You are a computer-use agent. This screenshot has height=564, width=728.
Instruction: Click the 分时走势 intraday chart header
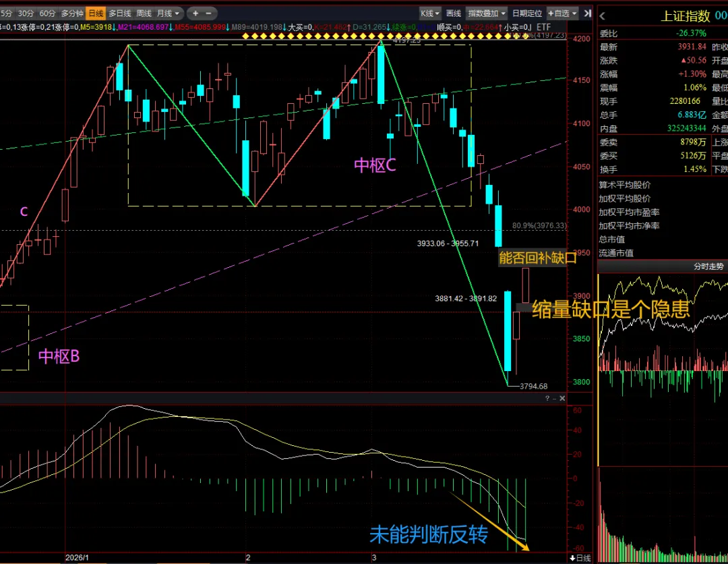pyautogui.click(x=708, y=266)
